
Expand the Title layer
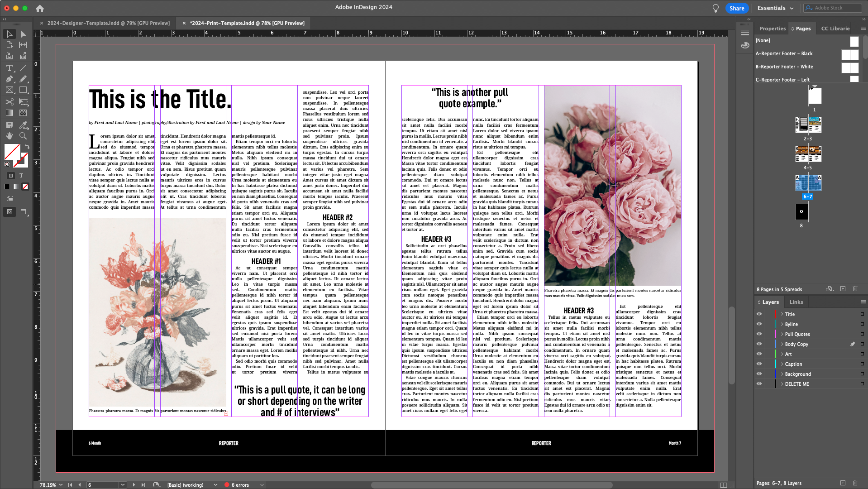(782, 314)
